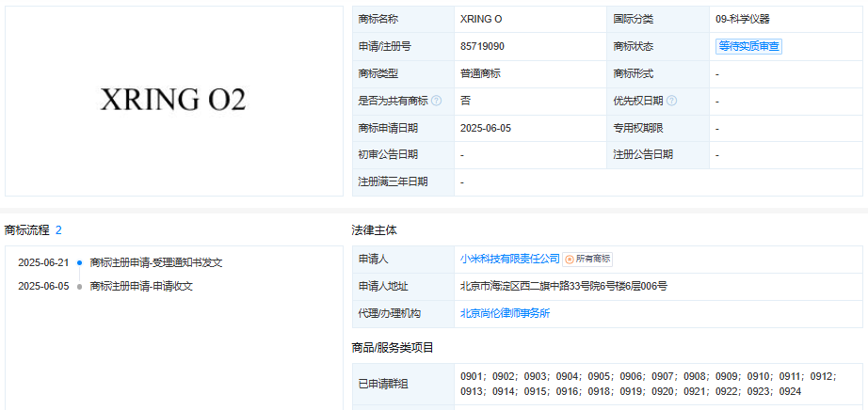
Task: Click the XRING O2 trademark image
Action: 173,100
